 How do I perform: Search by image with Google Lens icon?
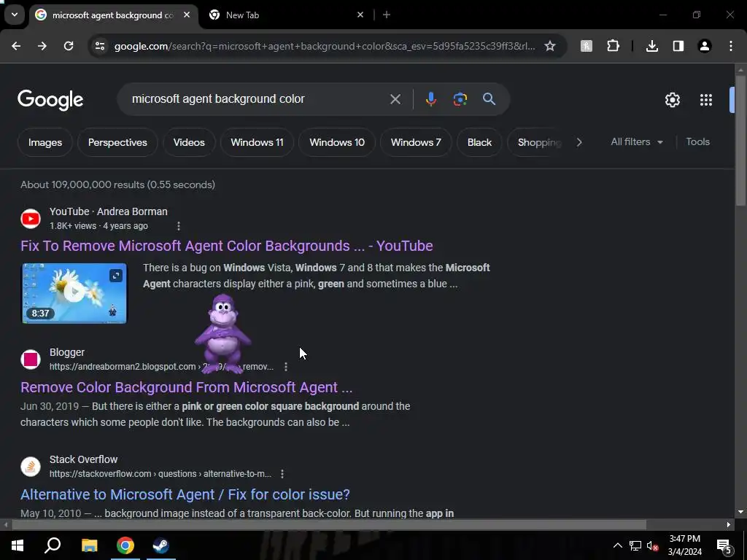460,99
